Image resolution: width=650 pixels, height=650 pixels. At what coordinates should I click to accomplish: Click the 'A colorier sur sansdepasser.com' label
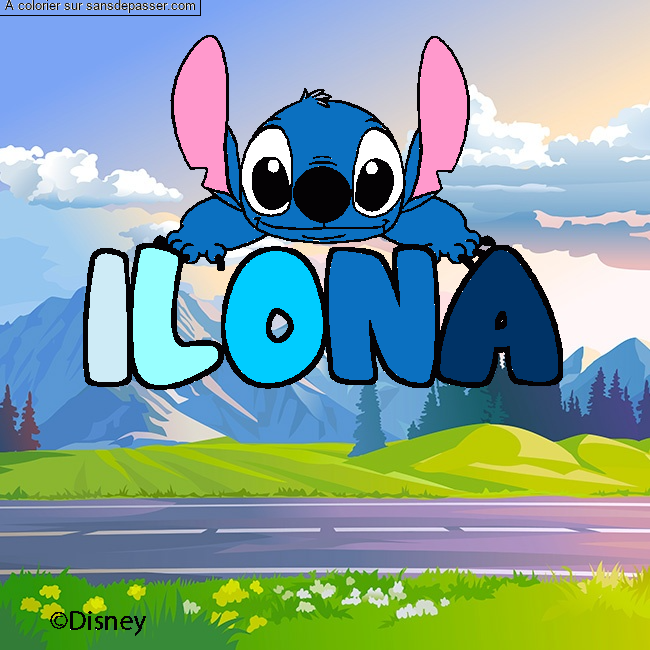pyautogui.click(x=100, y=7)
